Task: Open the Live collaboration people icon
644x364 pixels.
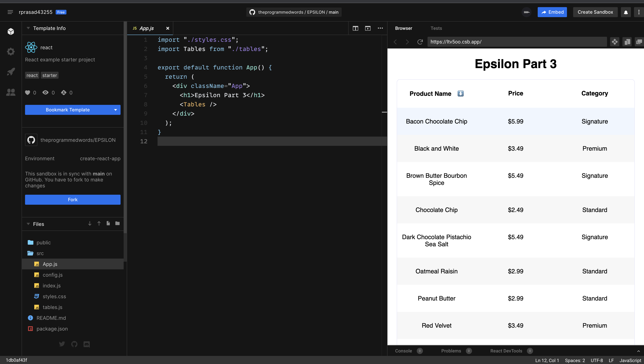Action: click(x=11, y=92)
